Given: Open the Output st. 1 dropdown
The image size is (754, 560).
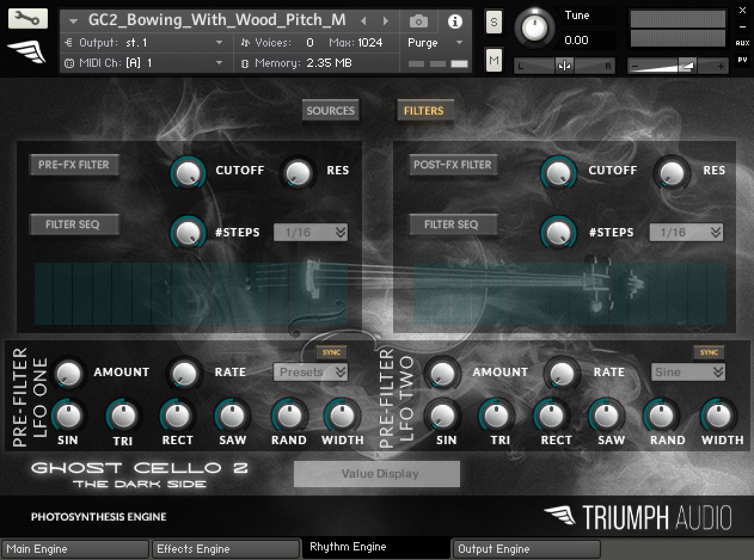Looking at the screenshot, I should click(x=143, y=42).
